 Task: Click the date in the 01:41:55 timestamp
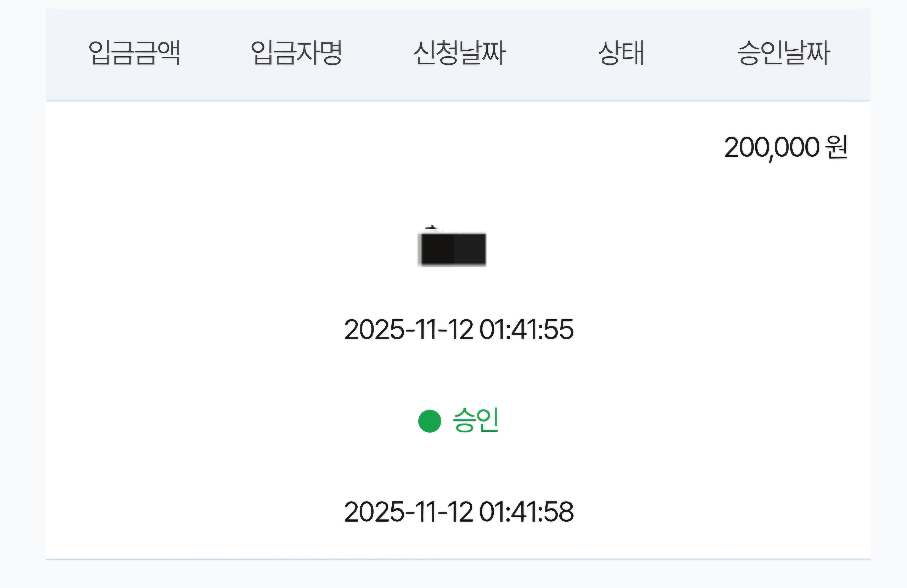coord(409,330)
